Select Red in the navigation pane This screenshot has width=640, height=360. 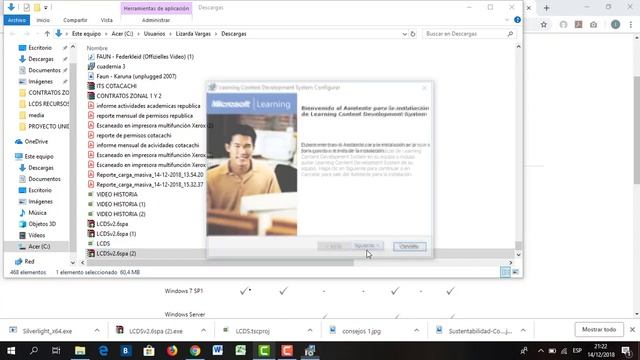tap(29, 261)
